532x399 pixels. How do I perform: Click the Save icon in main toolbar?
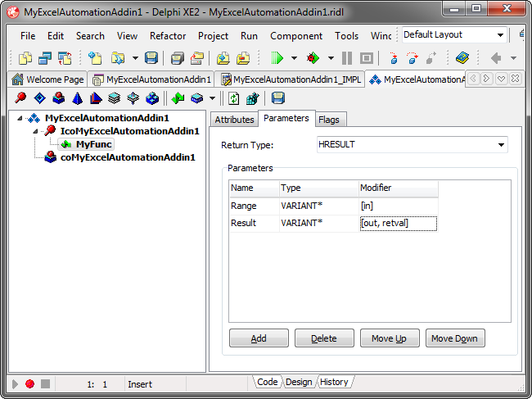click(151, 58)
